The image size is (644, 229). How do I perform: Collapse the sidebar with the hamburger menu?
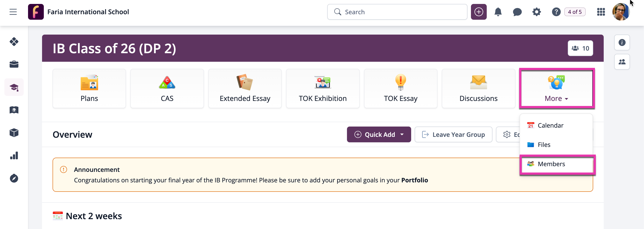(x=13, y=12)
